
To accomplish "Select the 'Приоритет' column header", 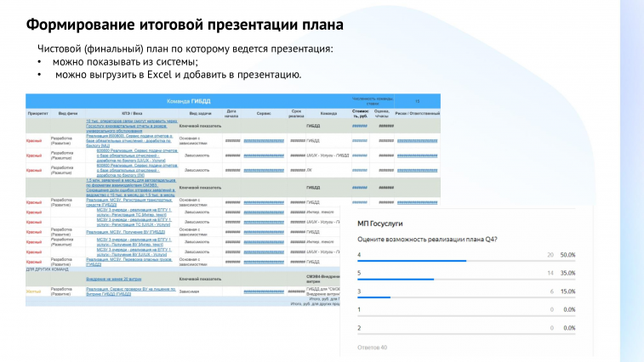I will pos(37,114).
